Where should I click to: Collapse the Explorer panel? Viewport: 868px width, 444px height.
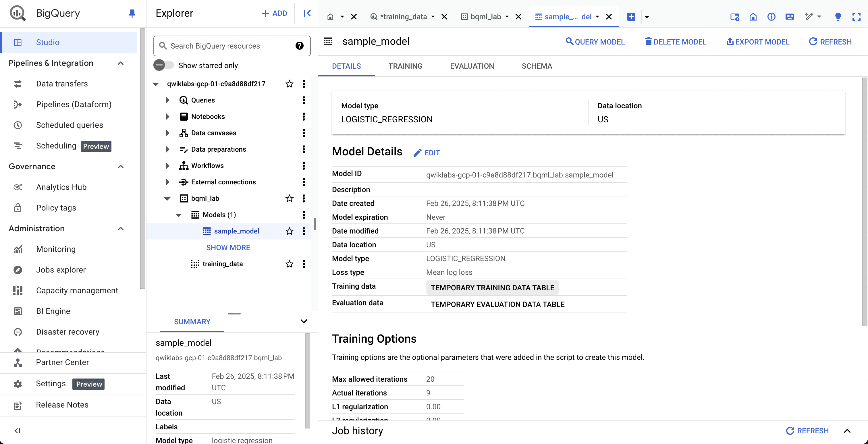point(307,13)
